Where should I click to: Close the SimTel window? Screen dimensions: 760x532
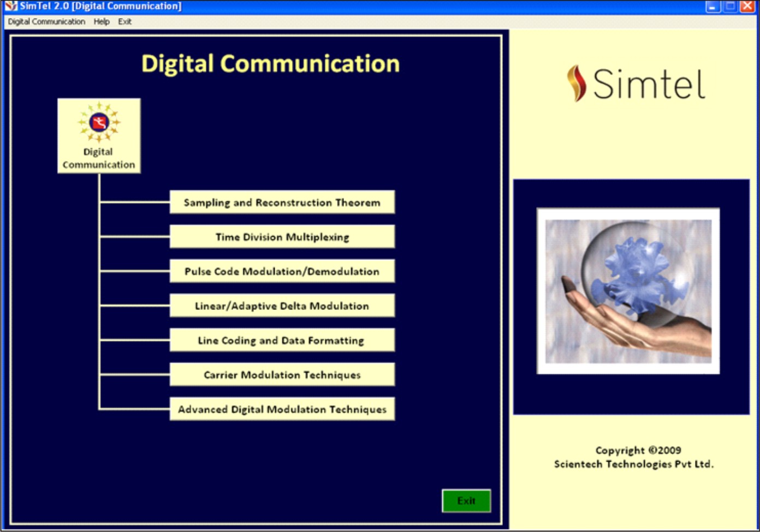click(747, 7)
